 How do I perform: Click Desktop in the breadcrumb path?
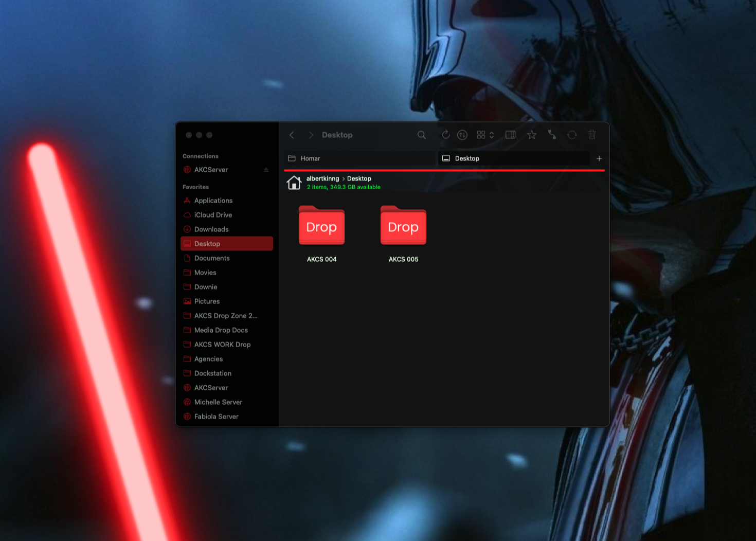tap(359, 178)
